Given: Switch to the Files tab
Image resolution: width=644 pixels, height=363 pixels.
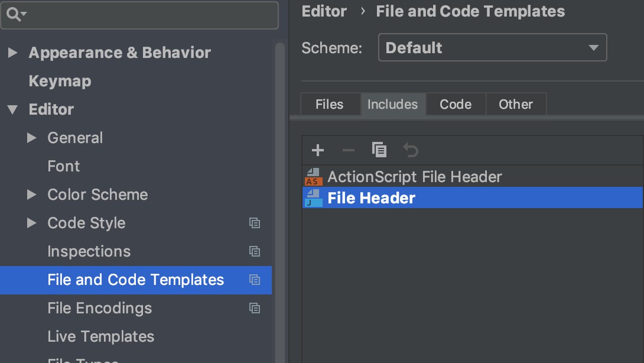Looking at the screenshot, I should 329,105.
